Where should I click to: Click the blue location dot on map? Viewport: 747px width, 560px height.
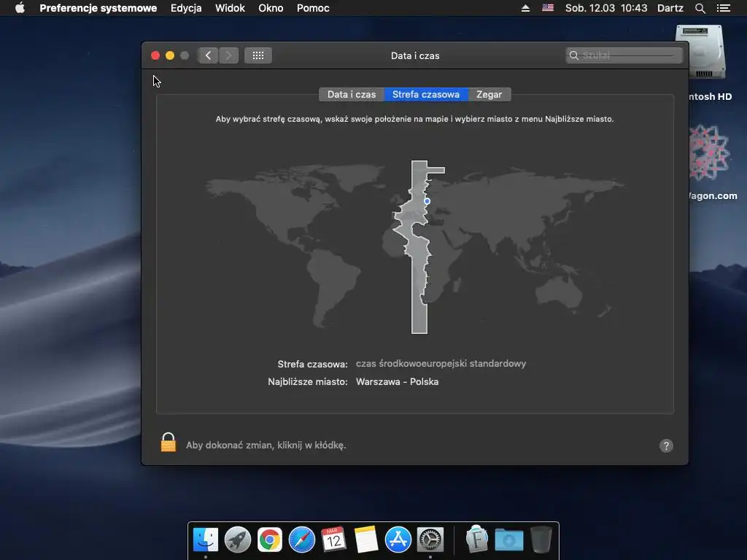(427, 201)
